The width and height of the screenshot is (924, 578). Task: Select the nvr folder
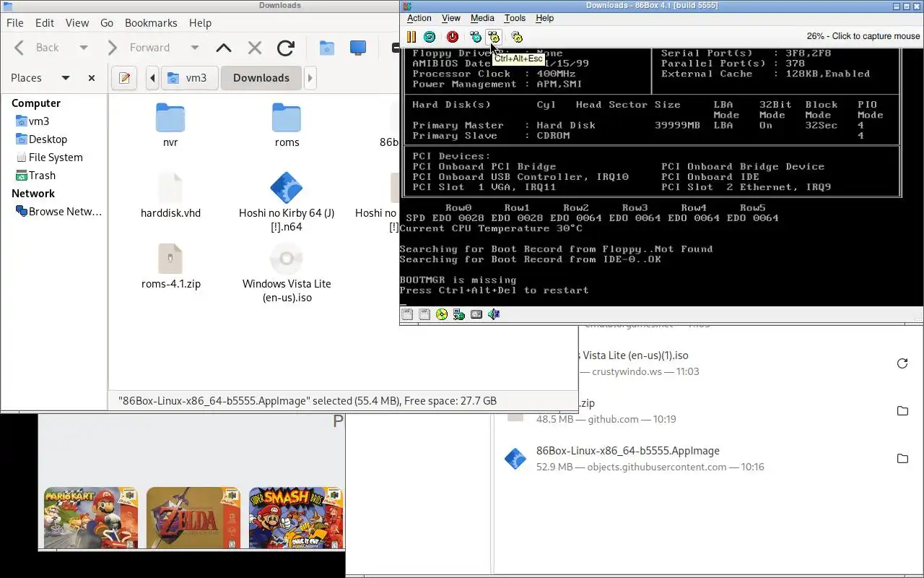170,125
